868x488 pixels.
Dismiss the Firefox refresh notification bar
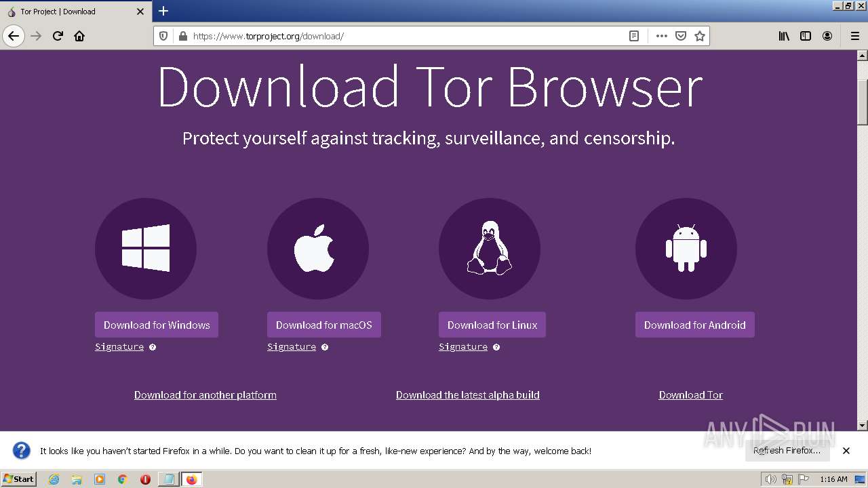coord(846,451)
